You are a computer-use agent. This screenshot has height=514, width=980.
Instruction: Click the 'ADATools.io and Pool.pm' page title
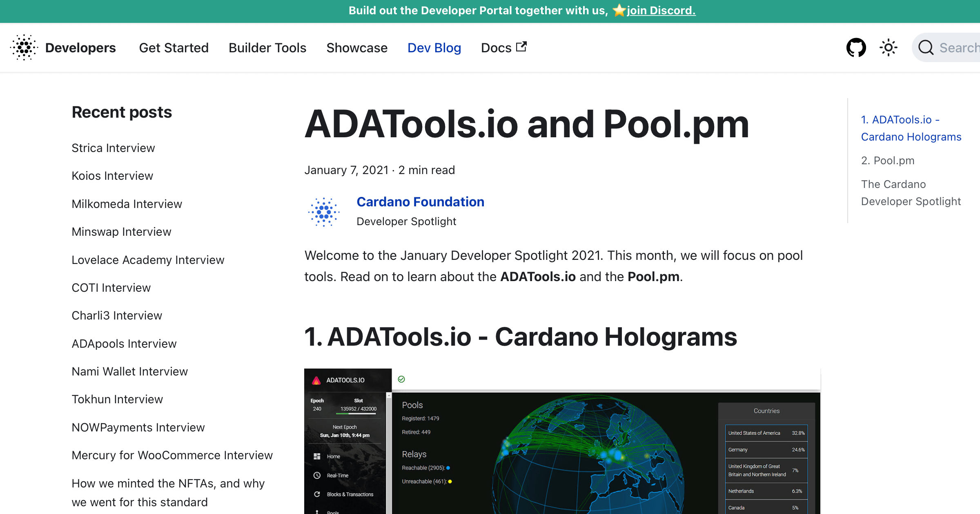tap(527, 124)
